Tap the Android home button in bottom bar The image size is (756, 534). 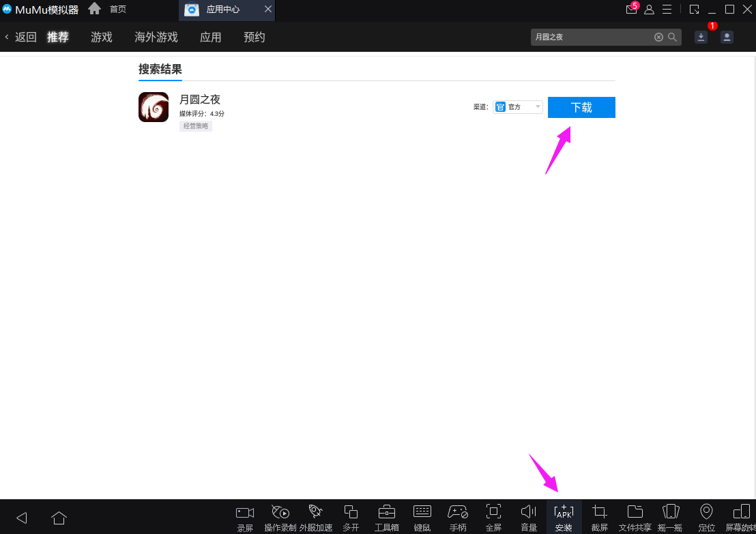pos(59,518)
